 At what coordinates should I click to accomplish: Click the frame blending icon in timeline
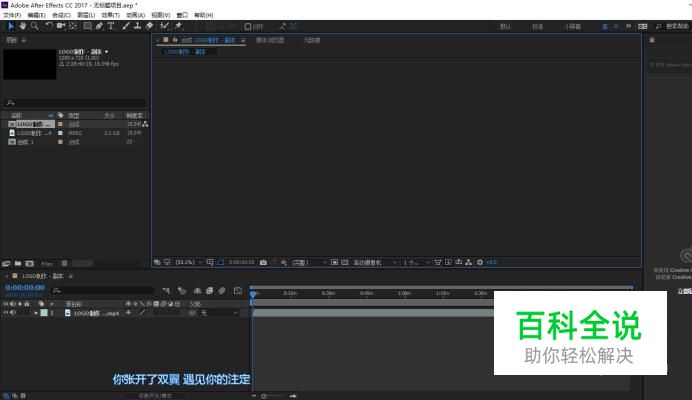coord(210,291)
